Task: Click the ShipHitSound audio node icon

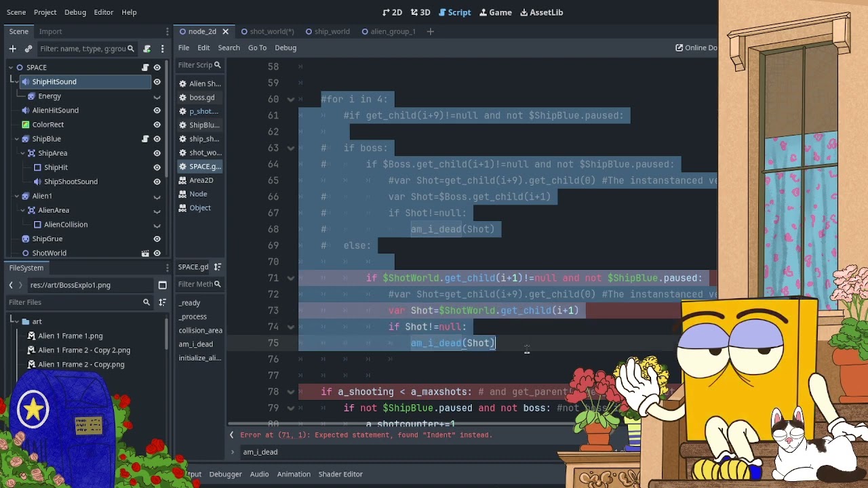Action: pos(26,82)
